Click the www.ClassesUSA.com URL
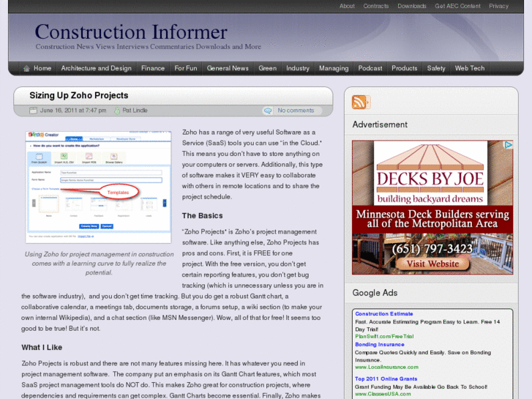Image resolution: width=532 pixels, height=399 pixels. tap(383, 394)
